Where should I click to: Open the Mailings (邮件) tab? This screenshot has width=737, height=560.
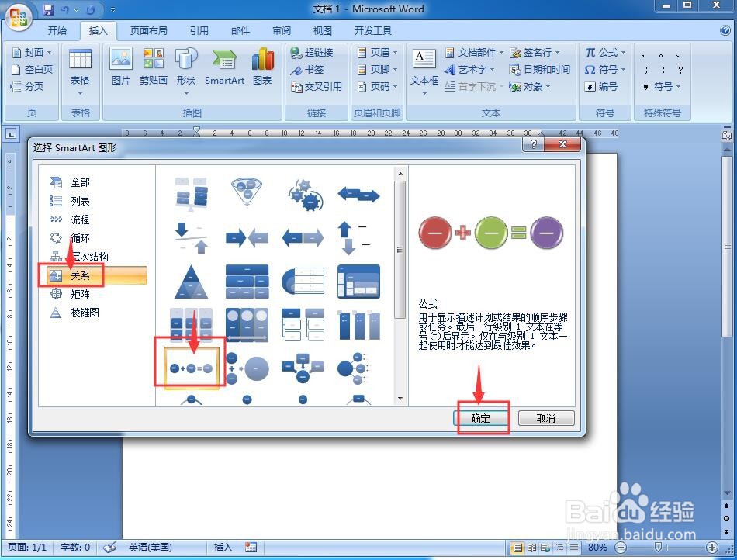[x=240, y=31]
